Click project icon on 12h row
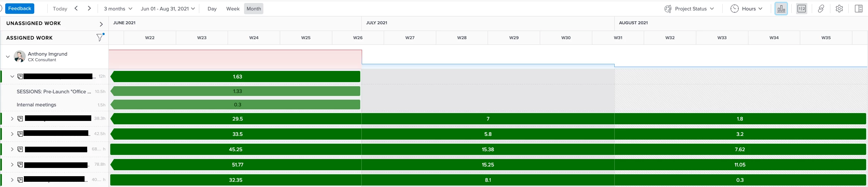This screenshot has height=187, width=868. point(20,77)
